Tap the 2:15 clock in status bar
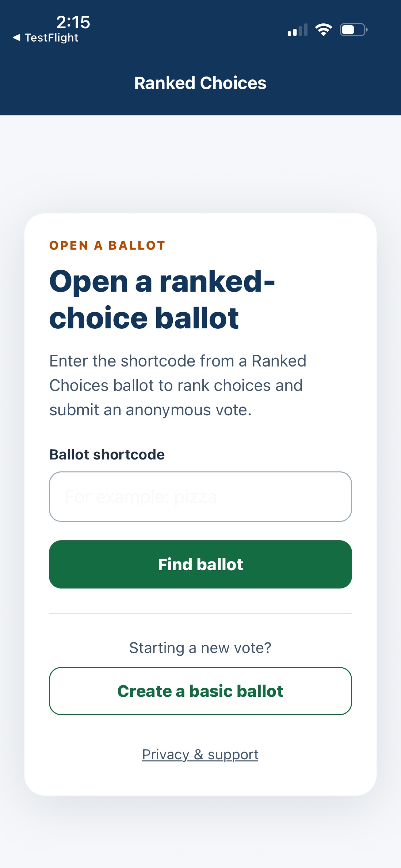This screenshot has width=401, height=868. (73, 22)
